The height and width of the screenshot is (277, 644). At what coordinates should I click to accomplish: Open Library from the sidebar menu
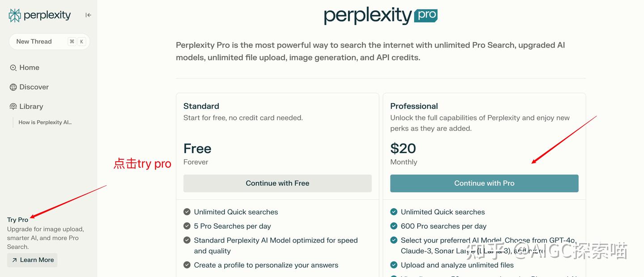tap(31, 106)
